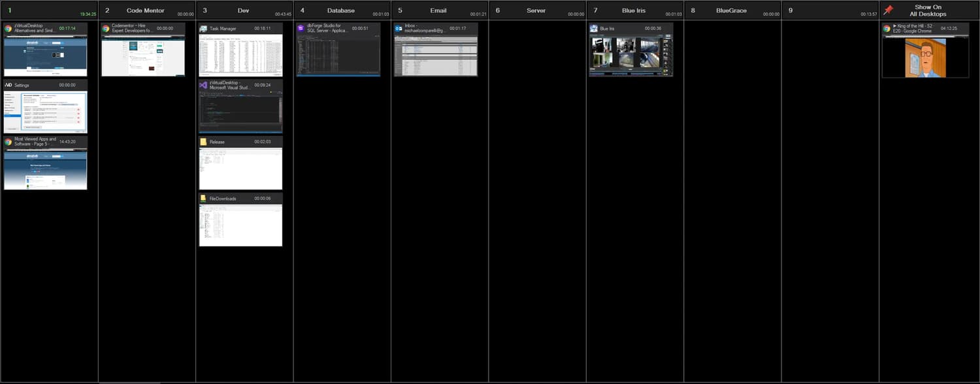980x384 pixels.
Task: Click the Blue Iris app icon
Action: click(593, 29)
